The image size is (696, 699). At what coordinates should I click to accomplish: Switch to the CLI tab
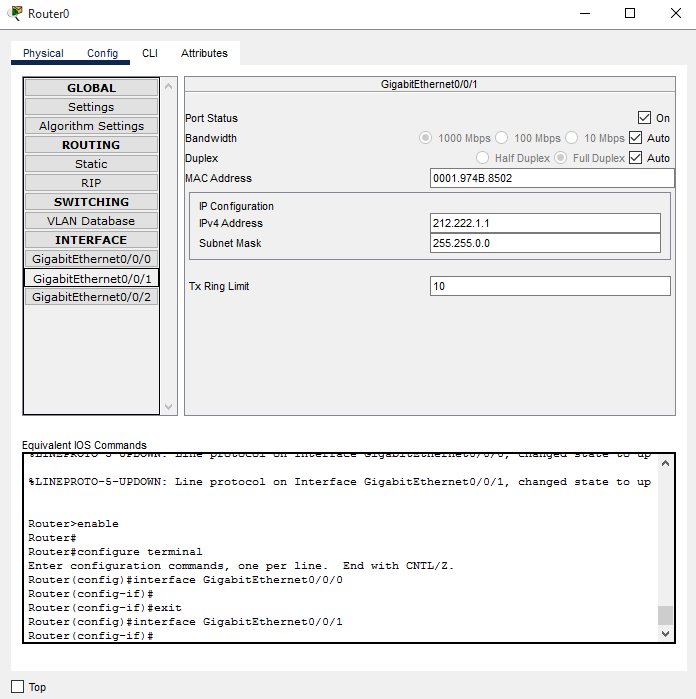point(149,53)
